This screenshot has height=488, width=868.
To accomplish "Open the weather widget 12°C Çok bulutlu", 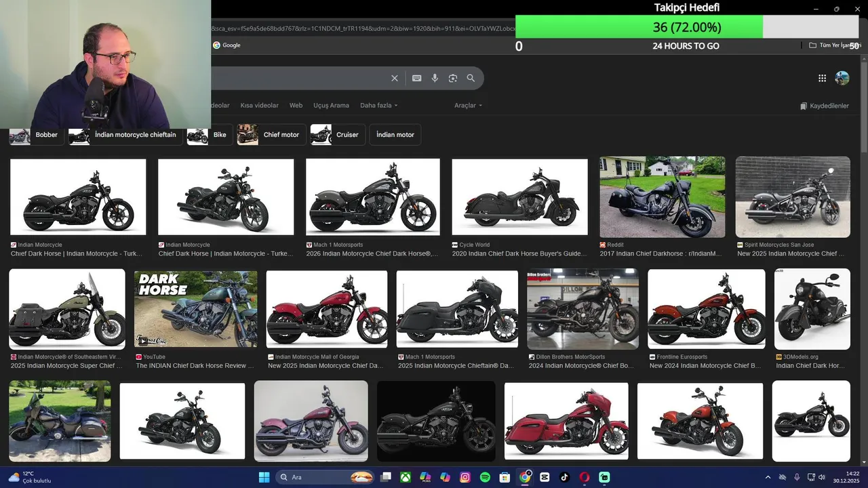I will pyautogui.click(x=28, y=477).
